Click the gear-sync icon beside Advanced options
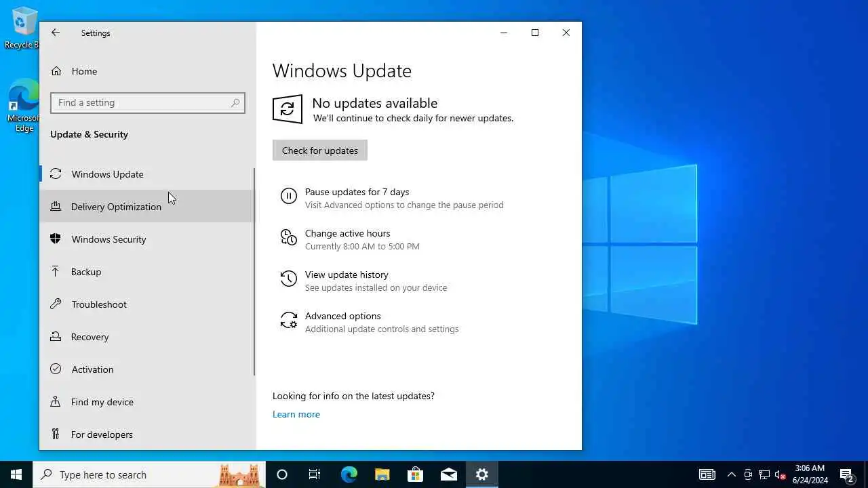The height and width of the screenshot is (488, 868). coord(289,320)
